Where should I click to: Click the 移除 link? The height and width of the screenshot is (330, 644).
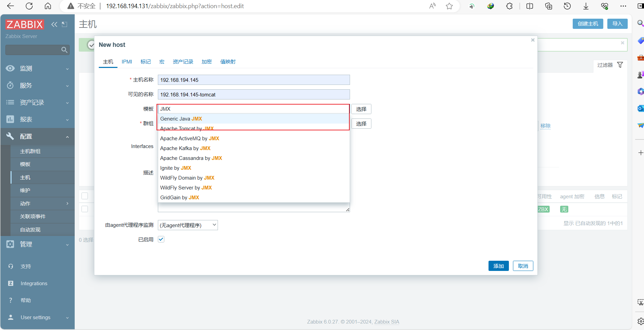pyautogui.click(x=546, y=126)
